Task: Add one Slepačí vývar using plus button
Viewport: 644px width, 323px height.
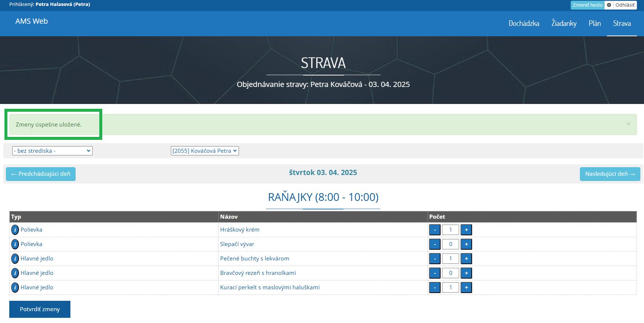Action: pos(466,244)
